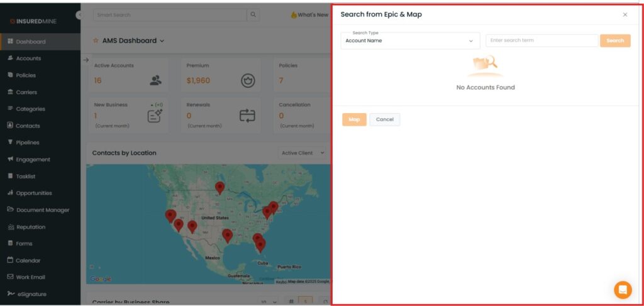Click the Active Accounts people icon
The height and width of the screenshot is (306, 644).
tap(155, 80)
